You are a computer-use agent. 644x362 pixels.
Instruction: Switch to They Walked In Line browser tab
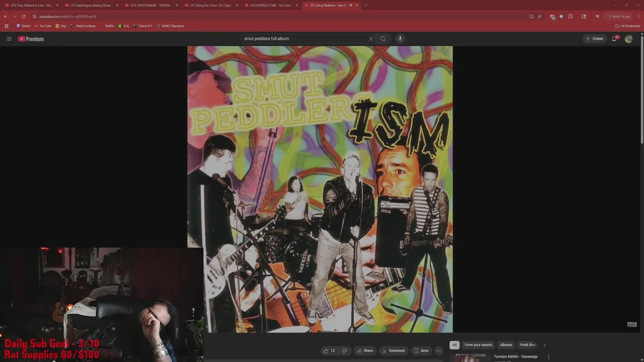30,5
